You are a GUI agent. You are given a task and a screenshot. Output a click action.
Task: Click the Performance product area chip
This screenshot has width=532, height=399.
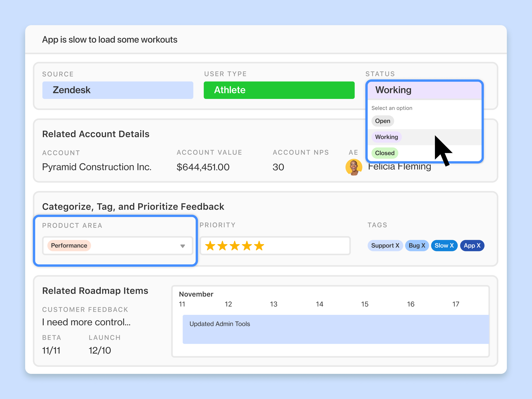69,246
